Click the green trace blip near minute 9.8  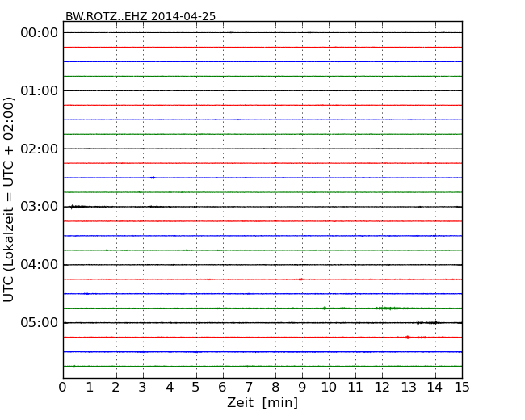click(324, 308)
